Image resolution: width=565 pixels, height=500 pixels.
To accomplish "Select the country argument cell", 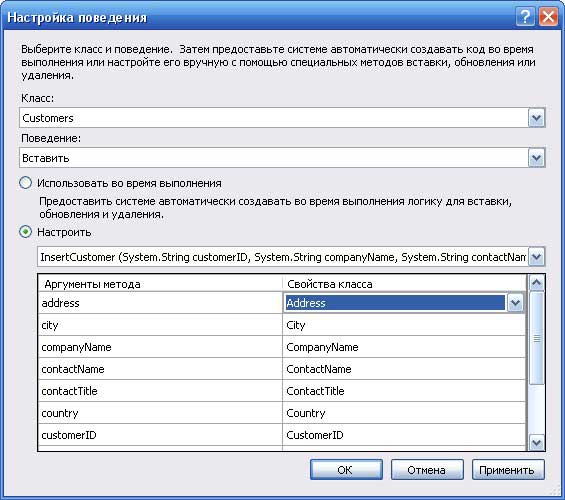I will click(160, 413).
